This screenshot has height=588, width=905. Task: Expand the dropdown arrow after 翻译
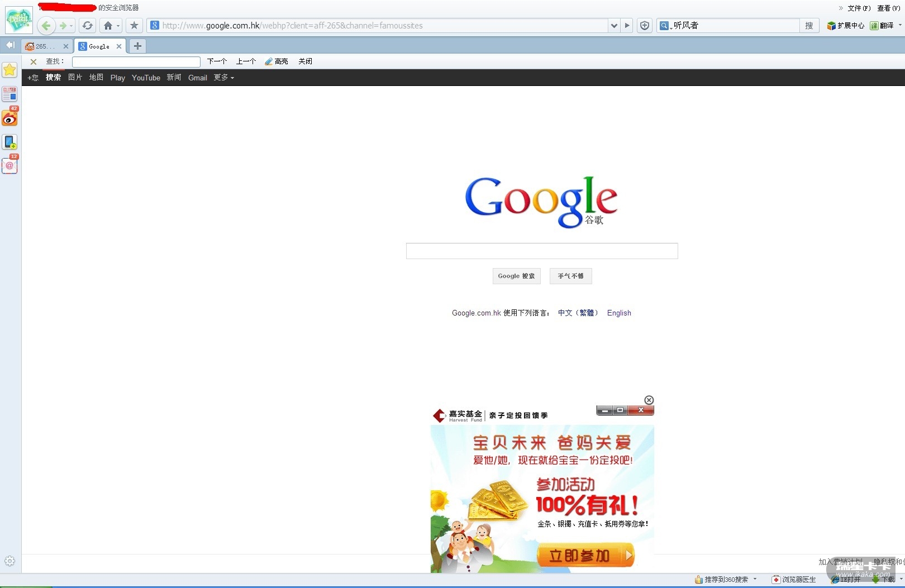899,25
